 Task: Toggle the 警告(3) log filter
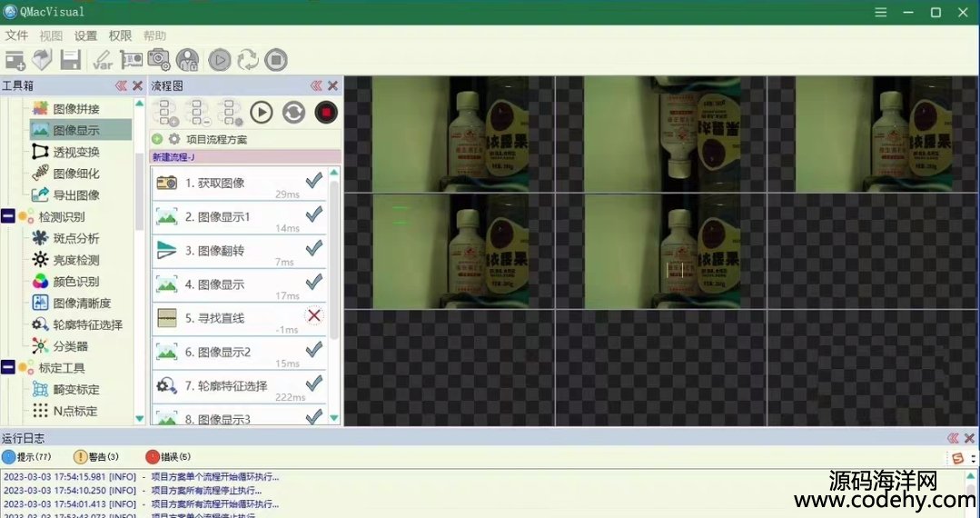click(x=96, y=457)
